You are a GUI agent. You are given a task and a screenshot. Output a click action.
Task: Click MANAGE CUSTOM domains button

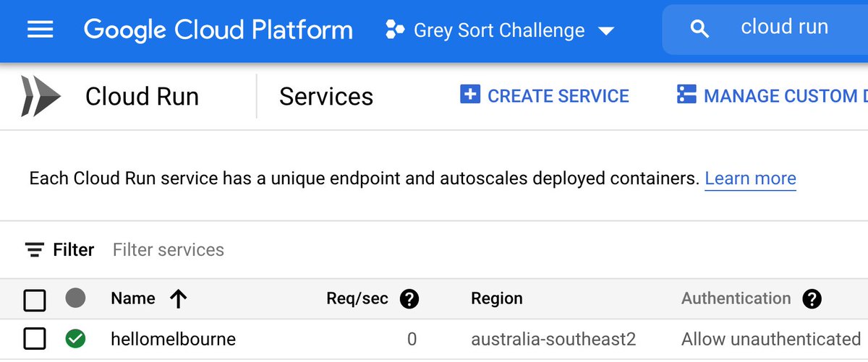coord(771,95)
